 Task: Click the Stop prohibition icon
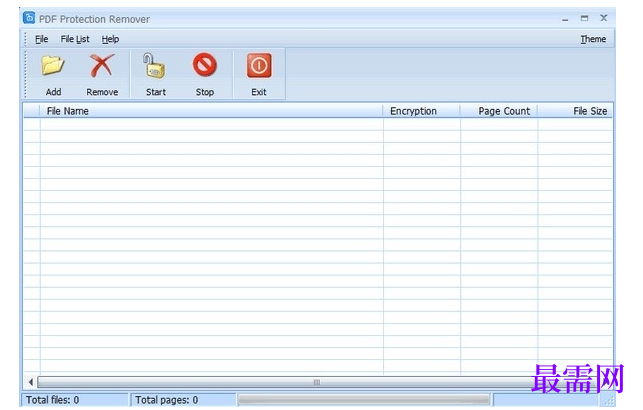click(x=205, y=65)
